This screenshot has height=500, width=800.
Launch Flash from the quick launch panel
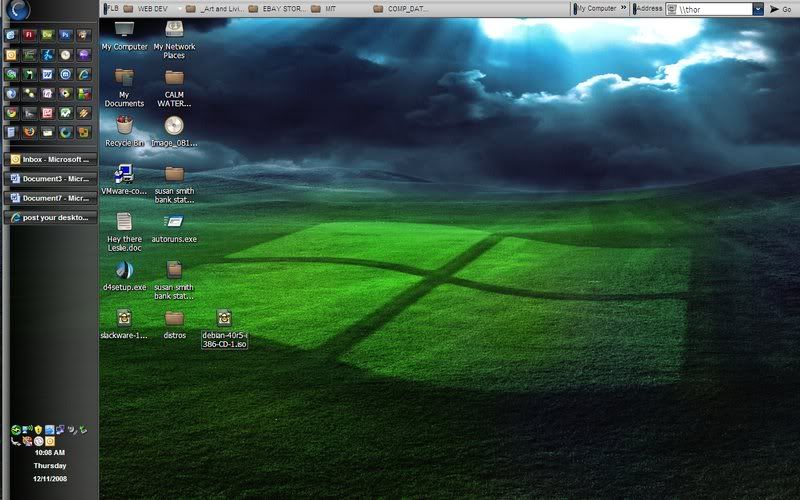click(29, 35)
